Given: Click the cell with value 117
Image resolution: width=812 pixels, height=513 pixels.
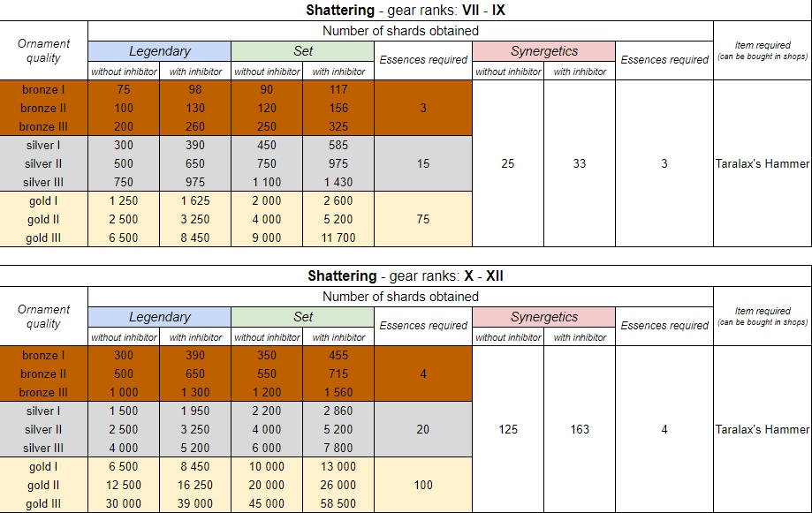Looking at the screenshot, I should [338, 89].
